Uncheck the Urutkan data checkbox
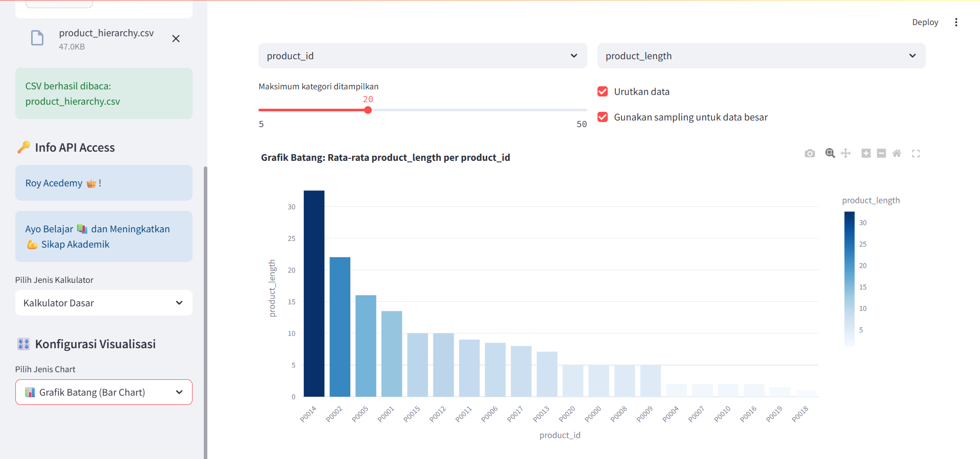 (x=603, y=92)
